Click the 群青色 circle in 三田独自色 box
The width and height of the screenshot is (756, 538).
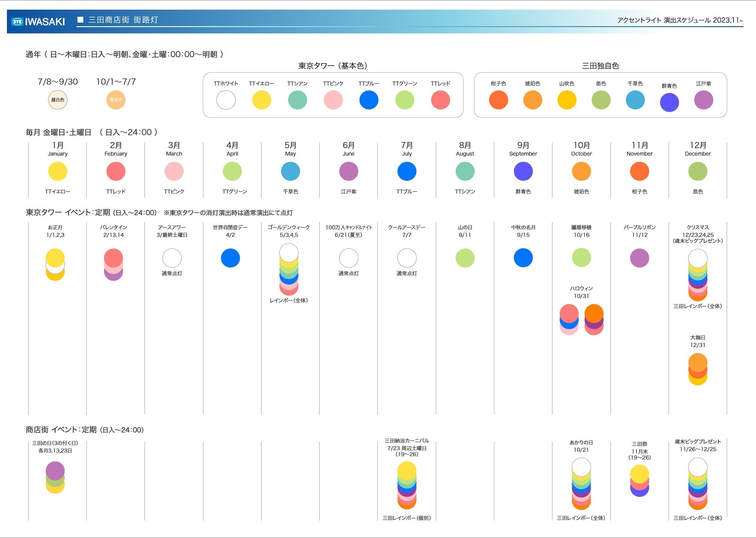coord(669,102)
